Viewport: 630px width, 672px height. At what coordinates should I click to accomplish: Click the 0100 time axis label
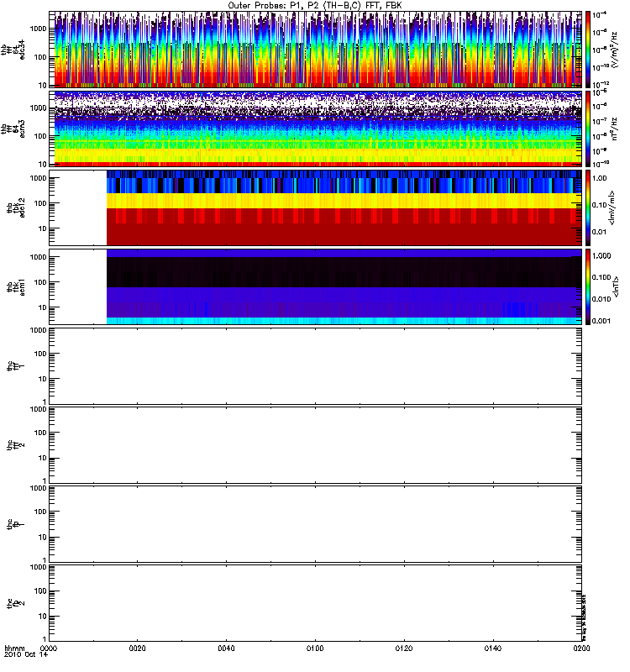(x=315, y=648)
